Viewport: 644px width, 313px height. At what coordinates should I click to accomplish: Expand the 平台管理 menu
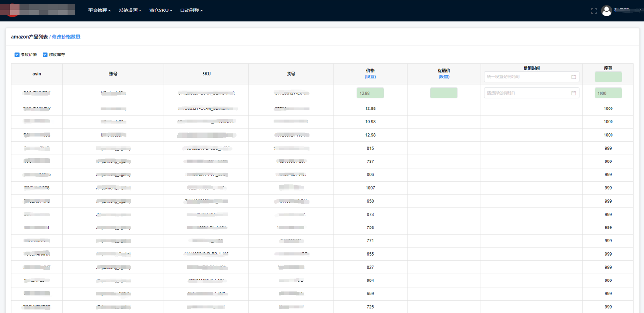tap(99, 11)
